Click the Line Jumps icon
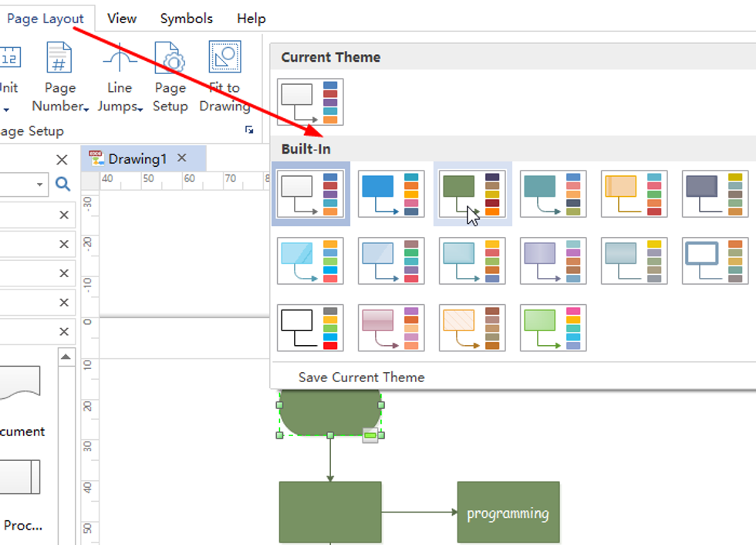Image resolution: width=756 pixels, height=545 pixels. point(120,56)
